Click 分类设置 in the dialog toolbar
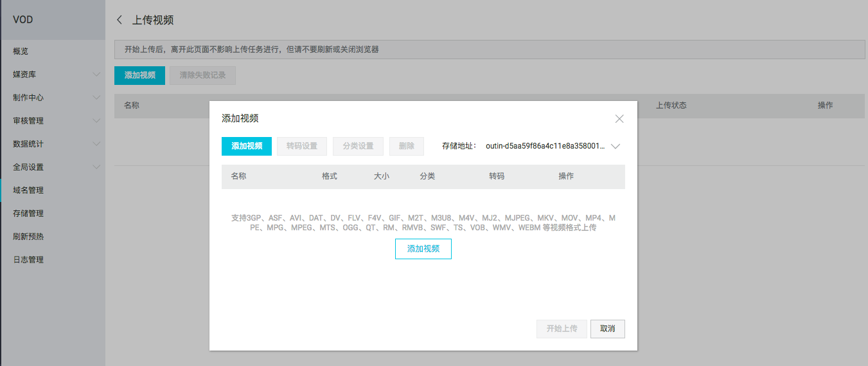Screen dimensions: 868x366 (358, 146)
